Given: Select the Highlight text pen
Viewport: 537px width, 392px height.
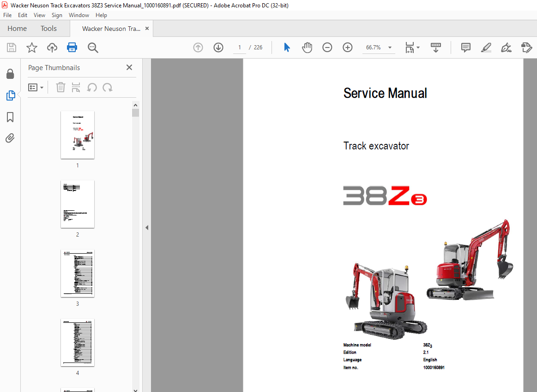Looking at the screenshot, I should [486, 48].
